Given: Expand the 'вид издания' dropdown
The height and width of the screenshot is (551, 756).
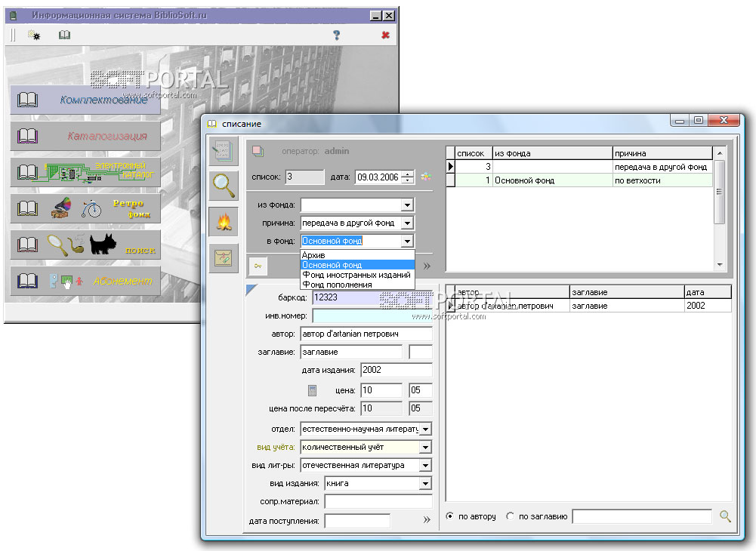Looking at the screenshot, I should point(425,484).
